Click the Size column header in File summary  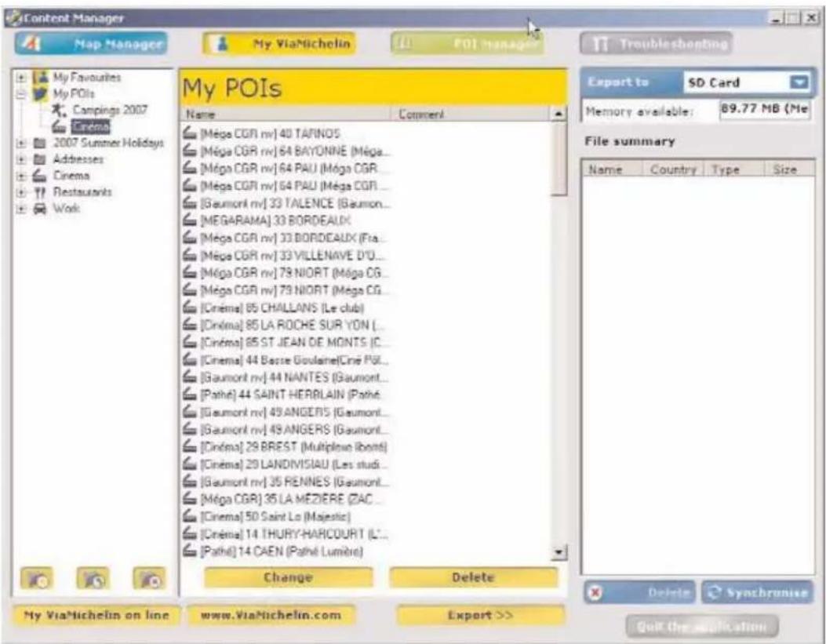788,169
